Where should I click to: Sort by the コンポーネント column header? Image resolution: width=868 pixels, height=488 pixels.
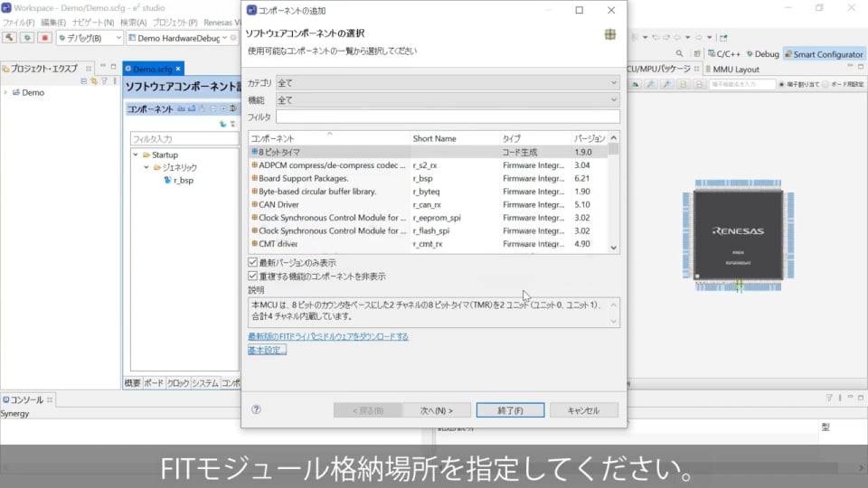coord(329,137)
